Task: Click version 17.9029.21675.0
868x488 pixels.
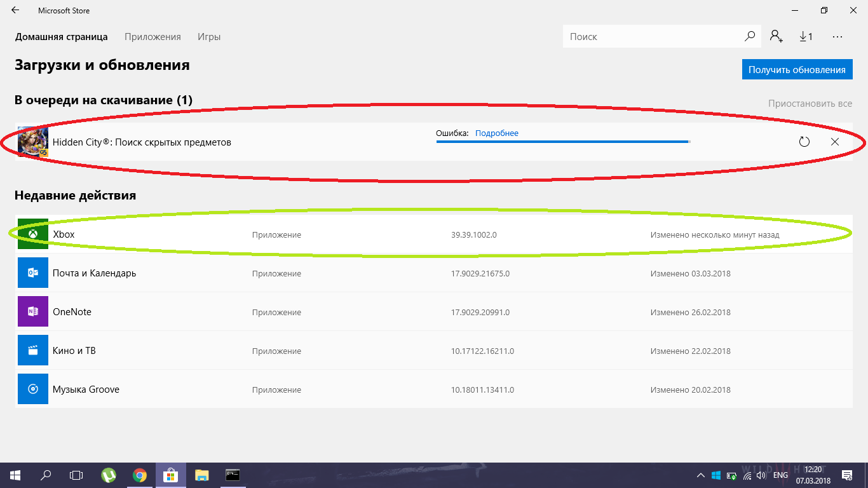Action: point(480,274)
